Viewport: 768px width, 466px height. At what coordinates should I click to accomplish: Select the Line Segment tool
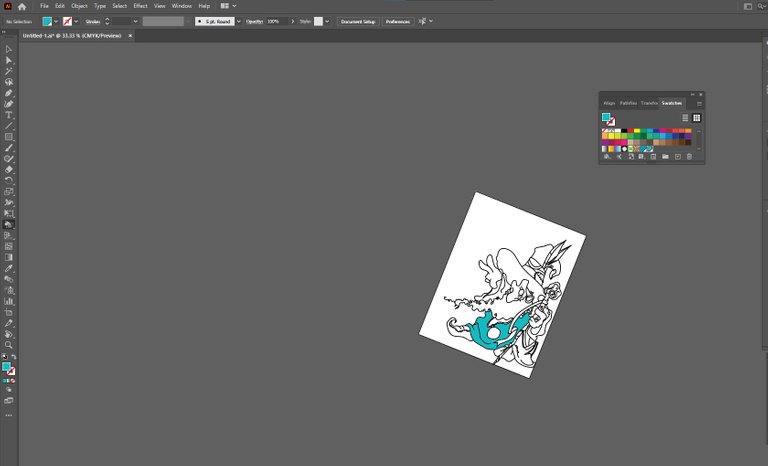8,126
